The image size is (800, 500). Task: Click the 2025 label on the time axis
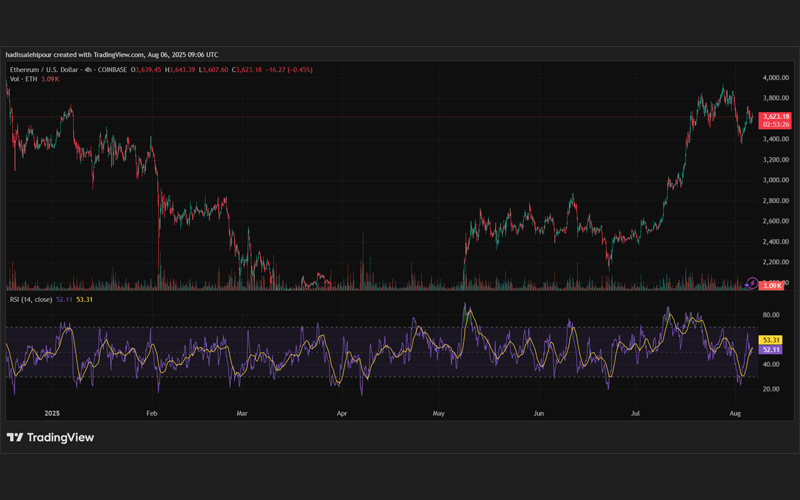[x=52, y=413]
